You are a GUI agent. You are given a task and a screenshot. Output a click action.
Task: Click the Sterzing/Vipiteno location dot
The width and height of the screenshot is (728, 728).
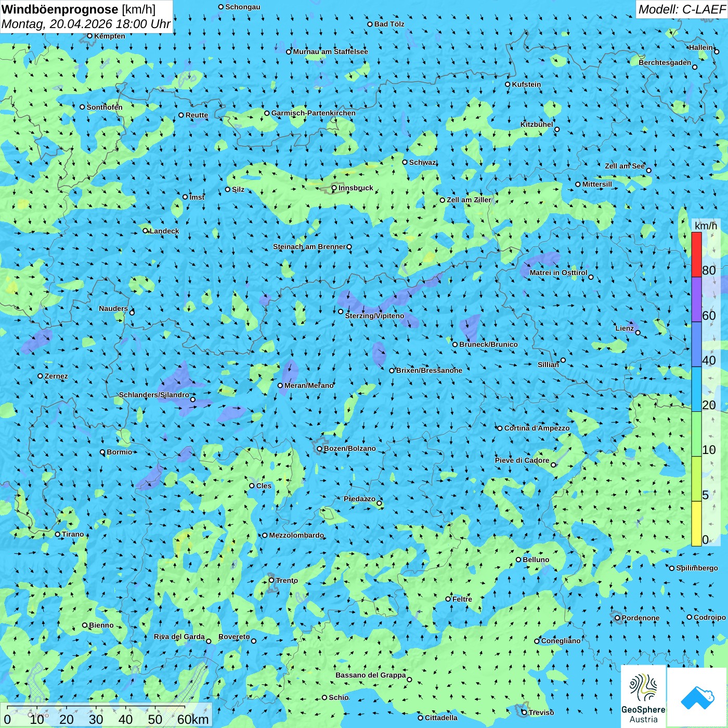tap(341, 312)
